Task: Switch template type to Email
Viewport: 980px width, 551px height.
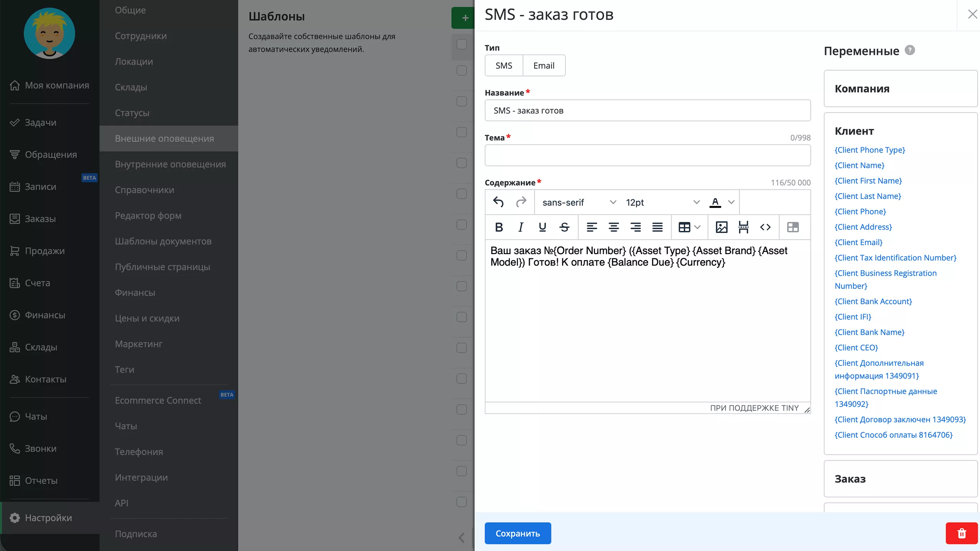Action: 544,65
